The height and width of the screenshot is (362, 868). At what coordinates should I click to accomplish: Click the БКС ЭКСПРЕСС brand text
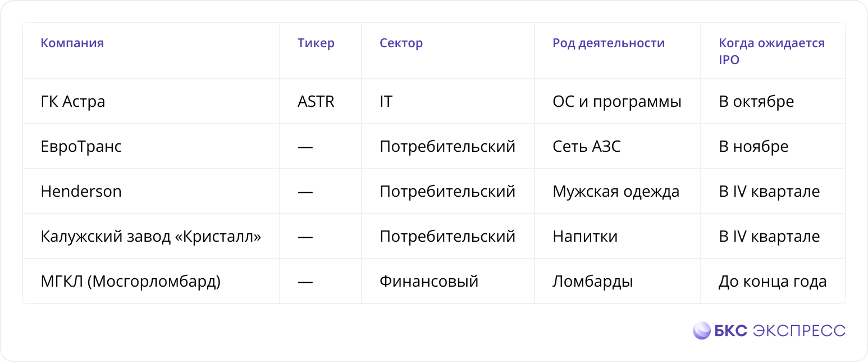(780, 331)
